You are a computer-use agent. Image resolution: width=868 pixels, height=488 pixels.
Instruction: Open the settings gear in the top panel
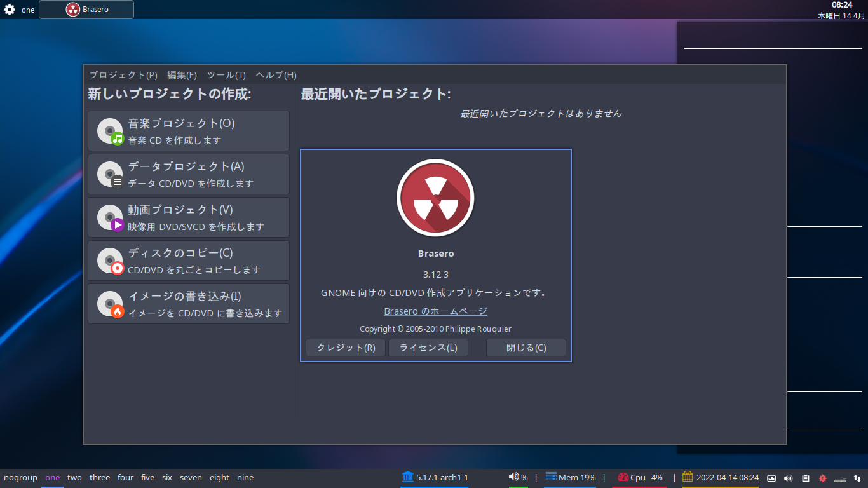click(x=10, y=10)
